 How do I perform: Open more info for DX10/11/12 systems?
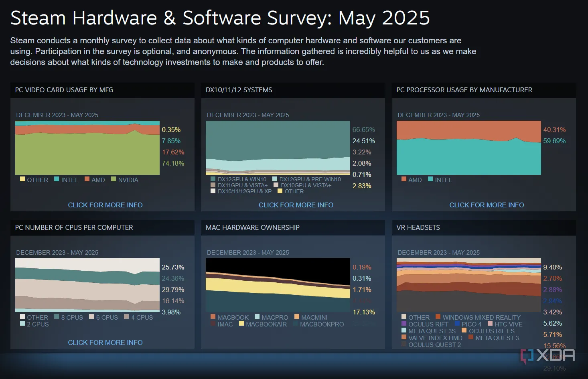tap(296, 205)
